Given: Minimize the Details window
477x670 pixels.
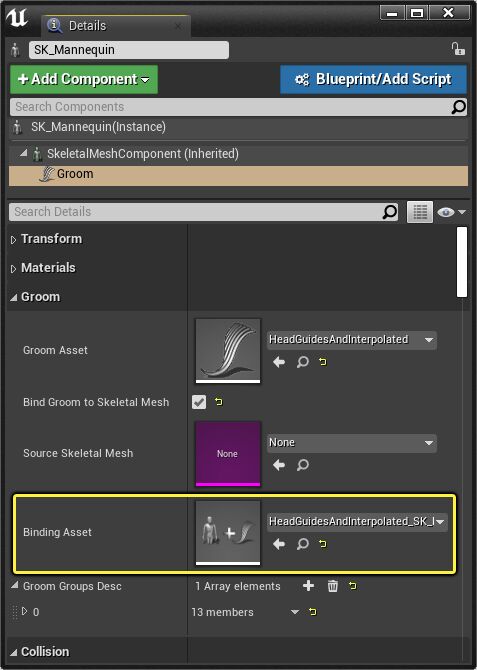Looking at the screenshot, I should pyautogui.click(x=392, y=13).
